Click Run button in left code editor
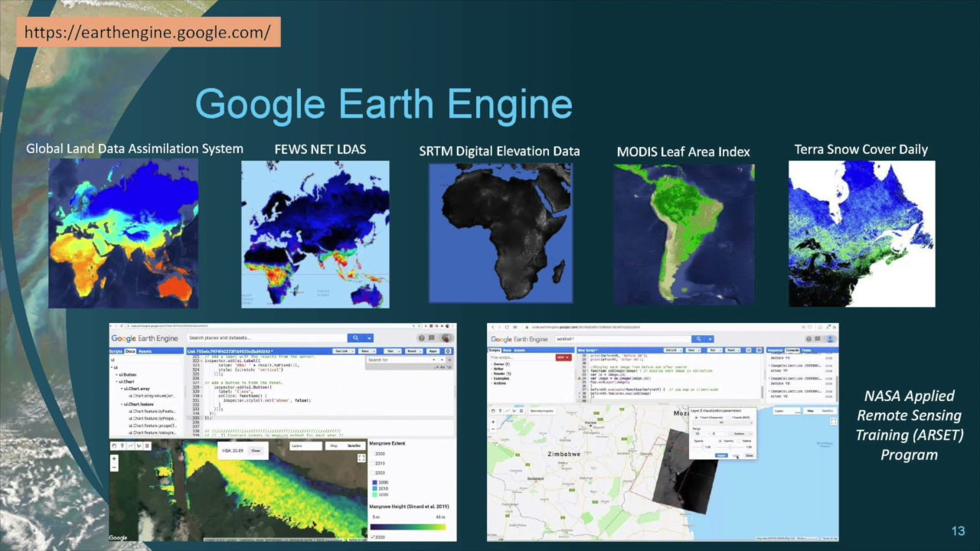This screenshot has width=980, height=551. click(x=392, y=351)
